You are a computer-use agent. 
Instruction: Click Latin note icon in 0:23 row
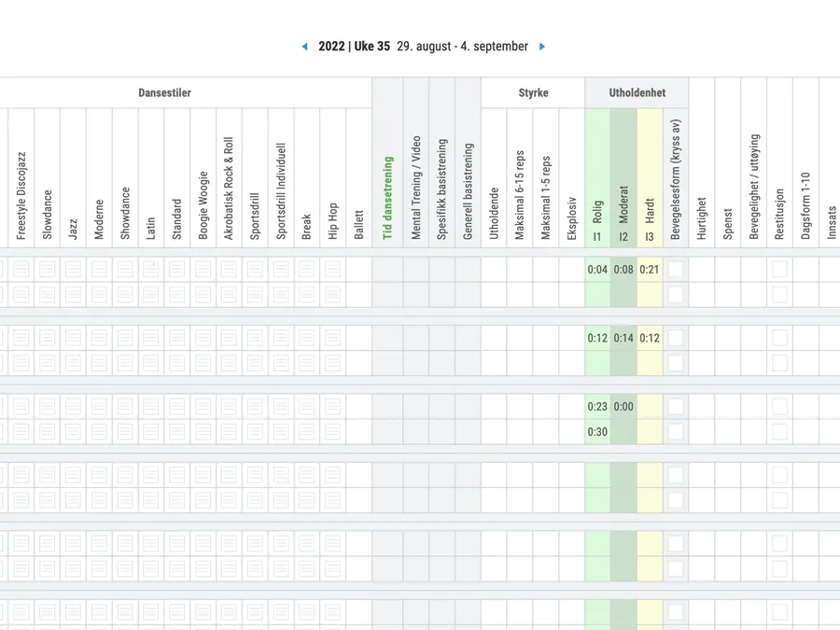pos(151,406)
